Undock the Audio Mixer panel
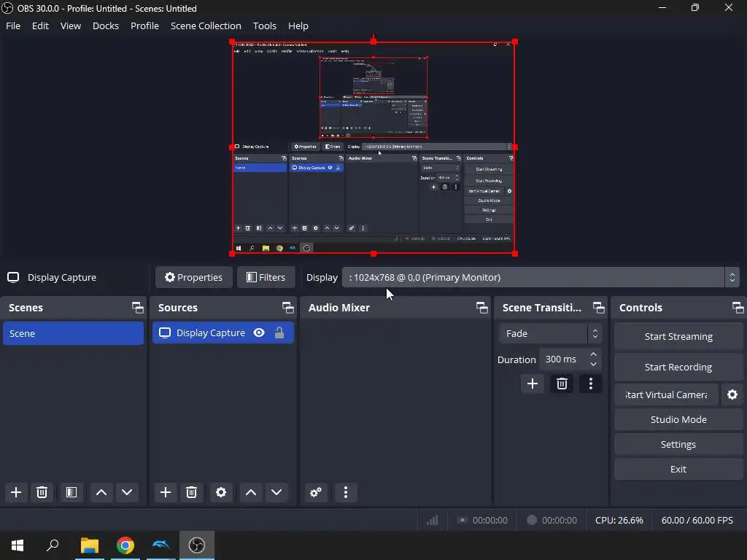 (481, 308)
